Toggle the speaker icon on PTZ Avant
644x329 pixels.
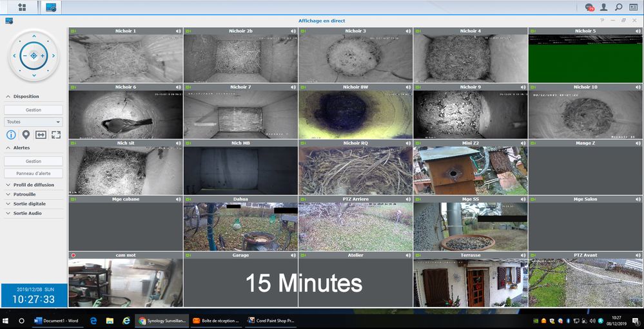638,255
